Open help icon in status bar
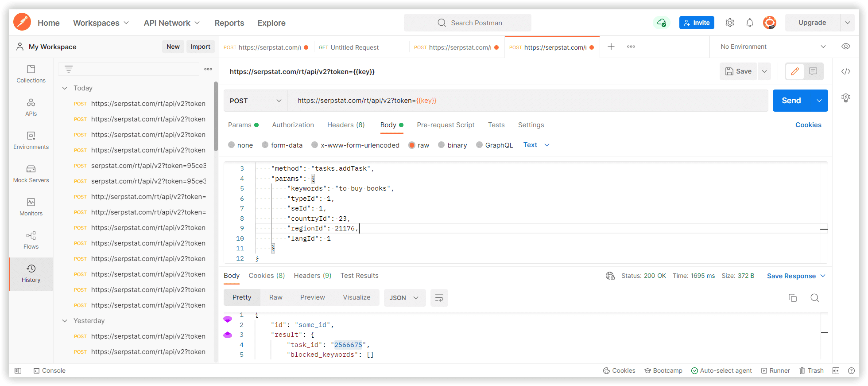The width and height of the screenshot is (868, 386). [x=851, y=370]
